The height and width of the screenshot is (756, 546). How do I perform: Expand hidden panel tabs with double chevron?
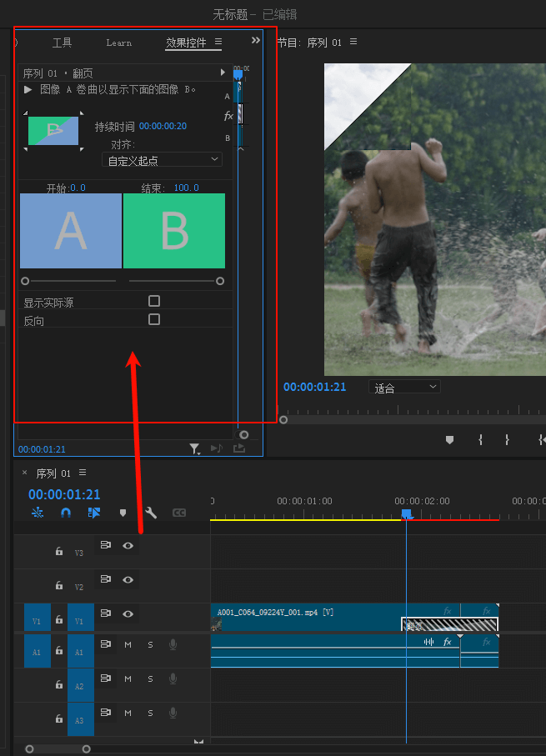click(255, 40)
